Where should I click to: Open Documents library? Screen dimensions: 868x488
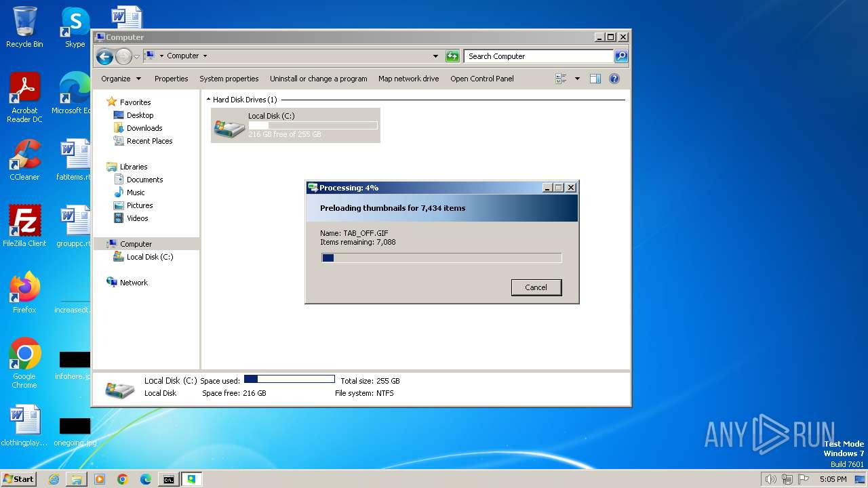click(144, 180)
